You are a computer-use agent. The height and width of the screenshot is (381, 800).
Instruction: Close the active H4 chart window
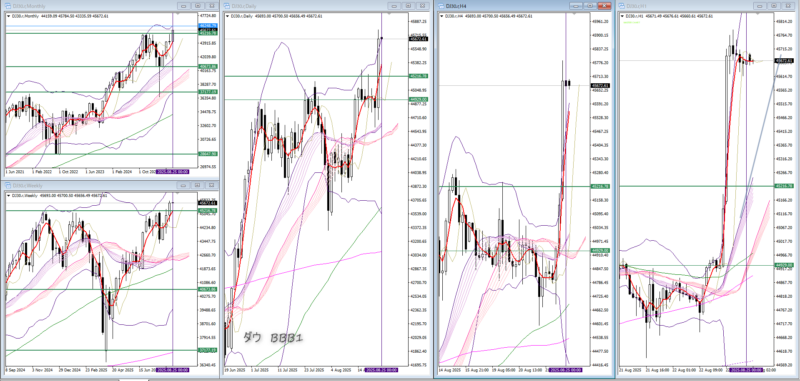604,5
